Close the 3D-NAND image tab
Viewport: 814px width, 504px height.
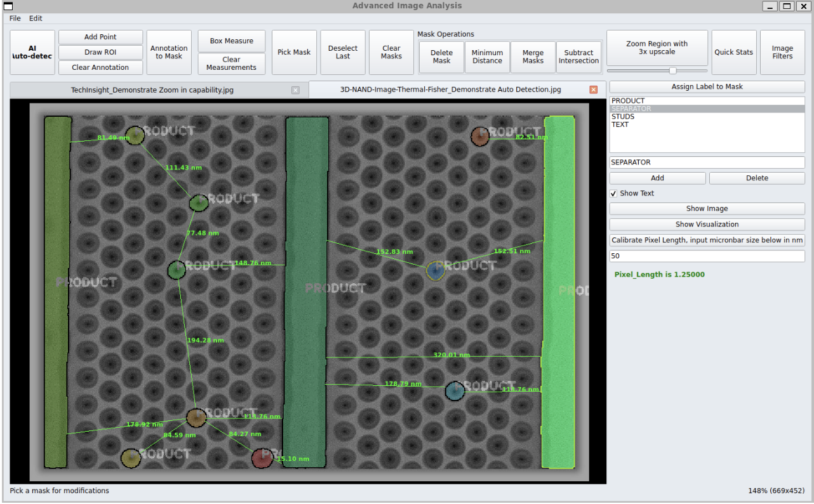click(594, 90)
